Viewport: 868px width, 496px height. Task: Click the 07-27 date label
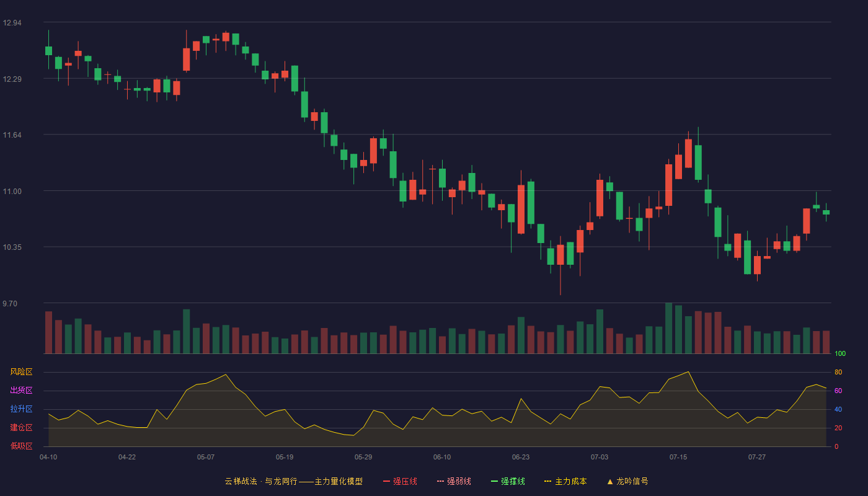757,457
